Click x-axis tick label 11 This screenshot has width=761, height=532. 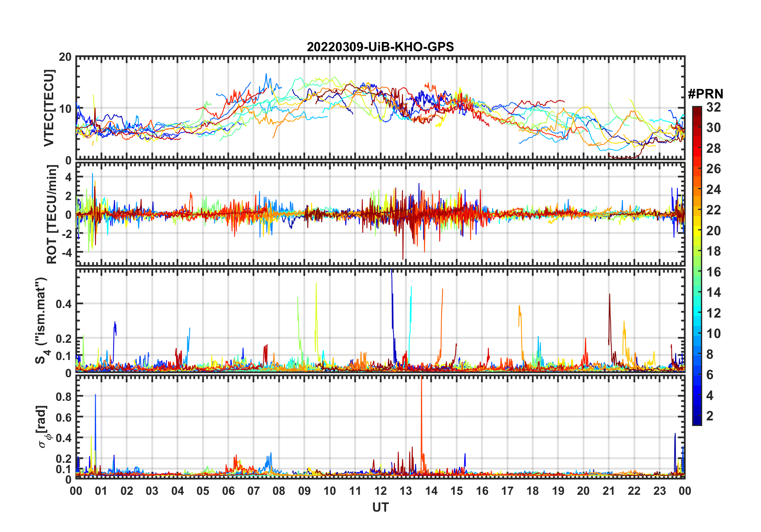tap(355, 491)
